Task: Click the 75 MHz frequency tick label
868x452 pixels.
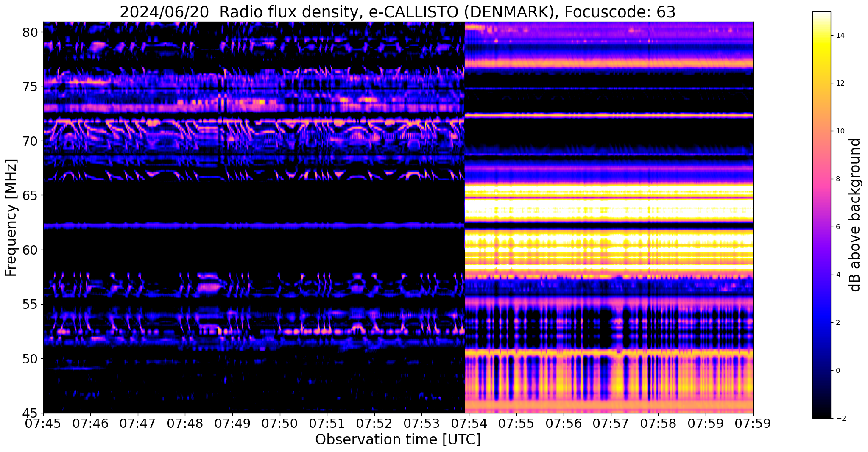Action: [x=30, y=86]
